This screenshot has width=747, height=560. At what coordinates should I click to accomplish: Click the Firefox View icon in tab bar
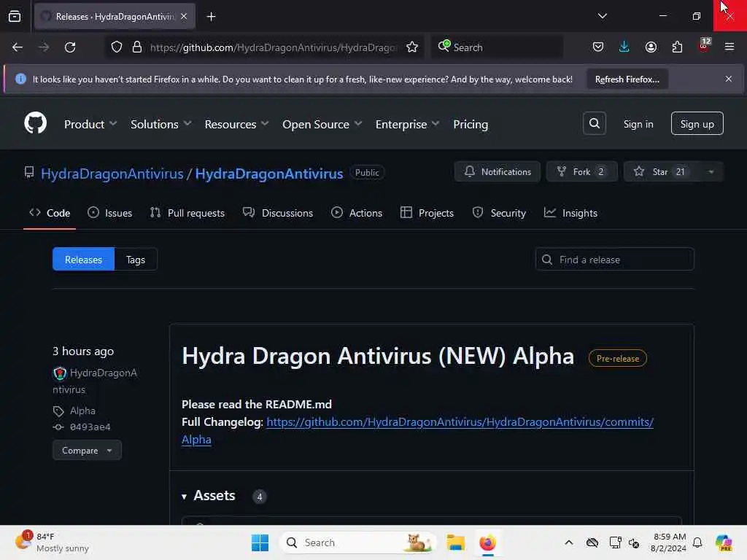tap(15, 17)
